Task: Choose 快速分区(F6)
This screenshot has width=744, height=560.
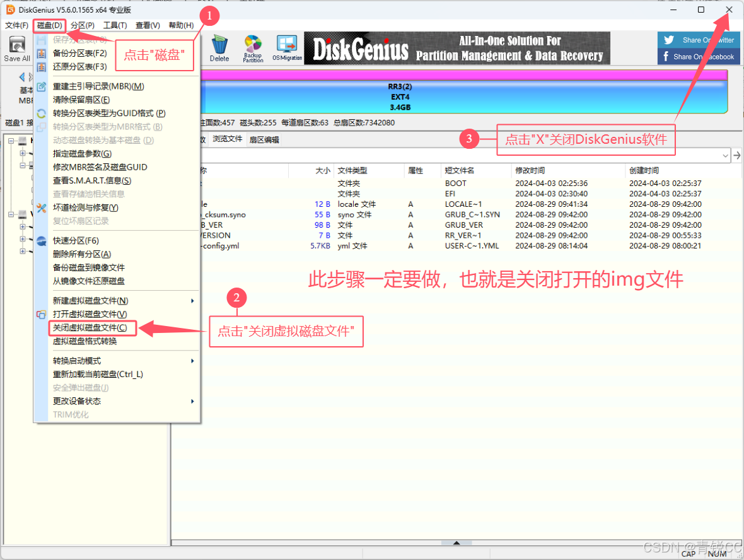Action: point(76,241)
